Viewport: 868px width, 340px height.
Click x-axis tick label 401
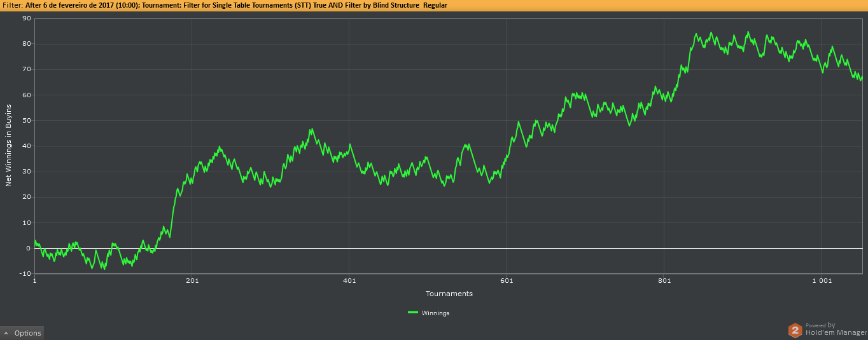coord(349,280)
